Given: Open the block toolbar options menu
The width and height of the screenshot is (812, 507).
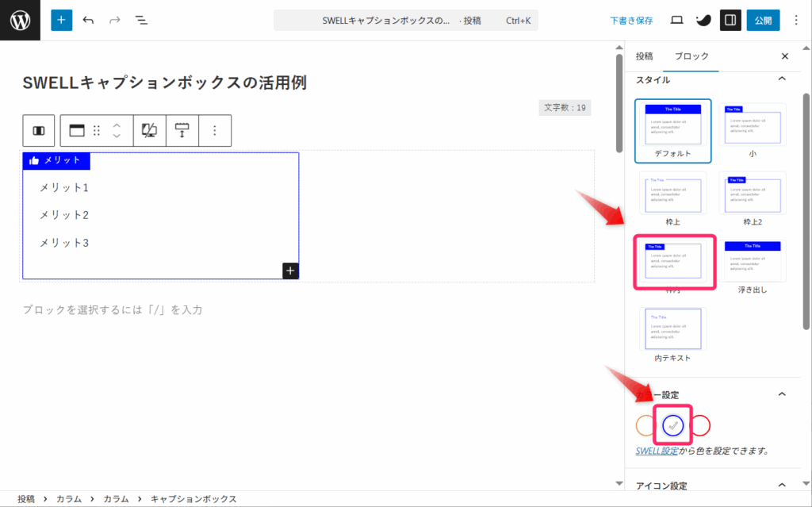Looking at the screenshot, I should (214, 131).
